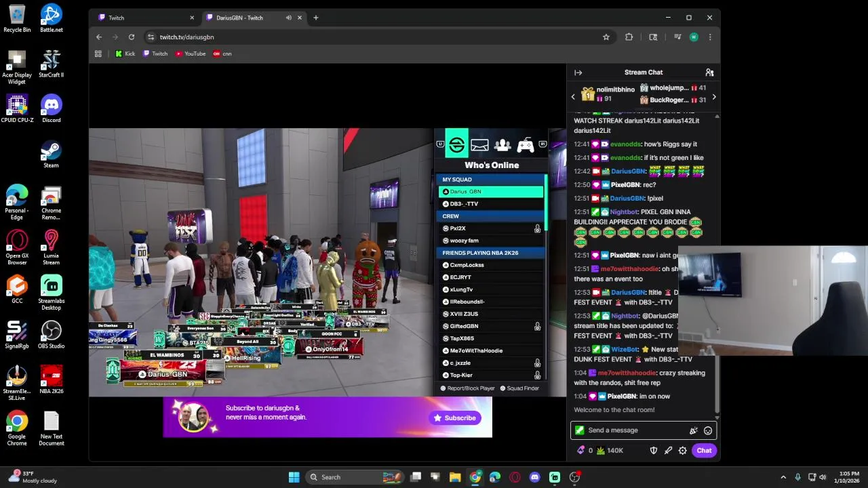Mute the DariusGBN tab audio icon

(289, 18)
